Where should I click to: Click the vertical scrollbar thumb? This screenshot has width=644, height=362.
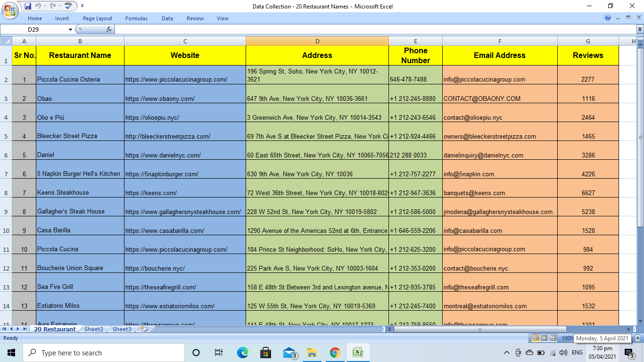[640, 137]
